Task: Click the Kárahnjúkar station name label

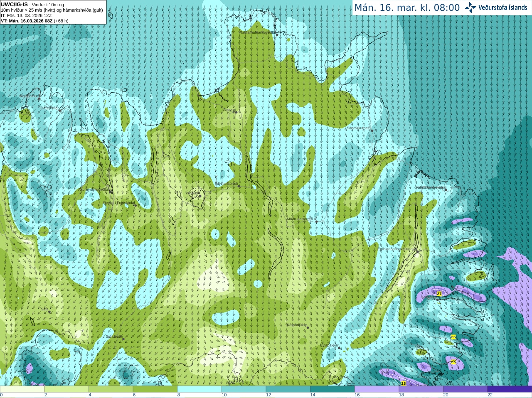Action: point(297,325)
